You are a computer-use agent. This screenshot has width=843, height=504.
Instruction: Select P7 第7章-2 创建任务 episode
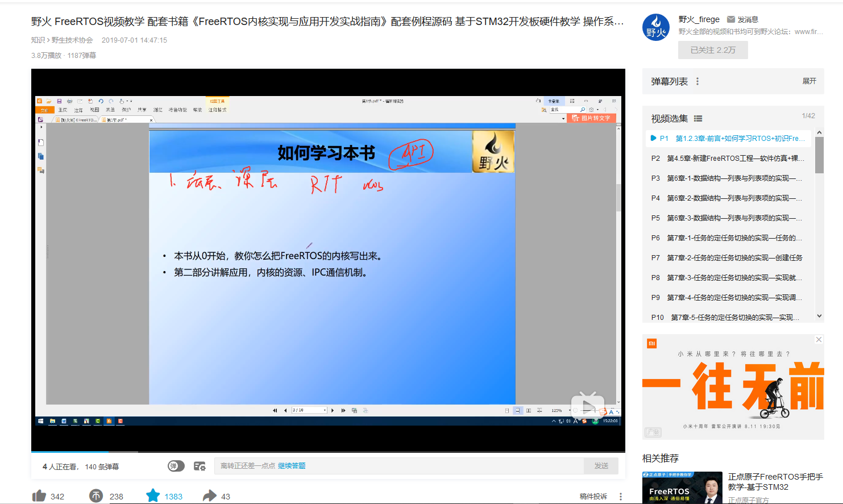729,258
